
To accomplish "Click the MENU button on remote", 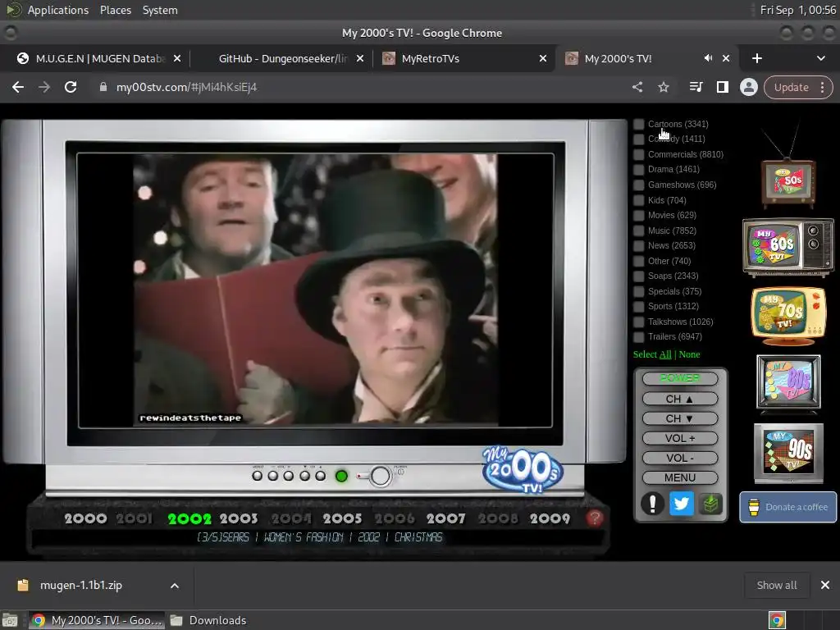I will pyautogui.click(x=680, y=478).
